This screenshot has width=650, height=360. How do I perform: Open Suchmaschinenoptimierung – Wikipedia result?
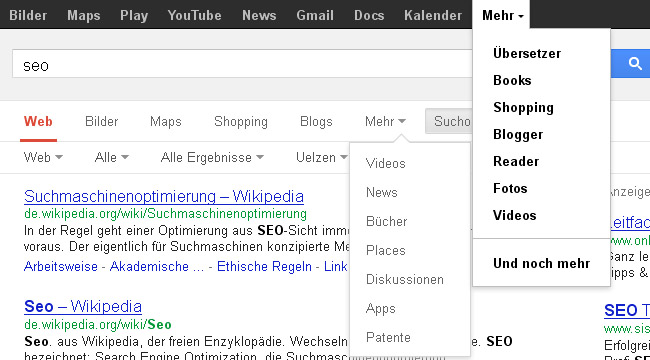(164, 196)
